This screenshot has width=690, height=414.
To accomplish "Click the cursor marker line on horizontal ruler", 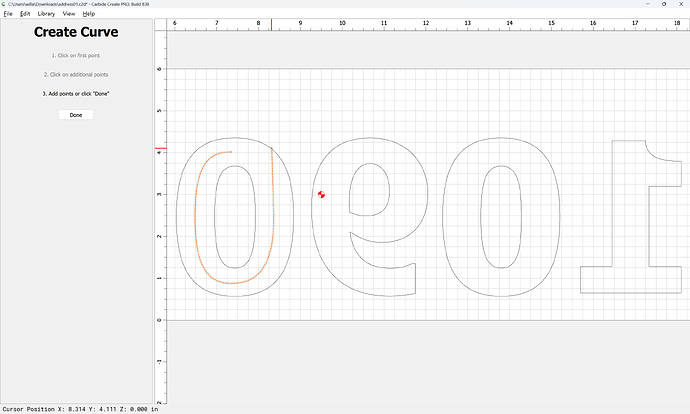I will coord(271,23).
